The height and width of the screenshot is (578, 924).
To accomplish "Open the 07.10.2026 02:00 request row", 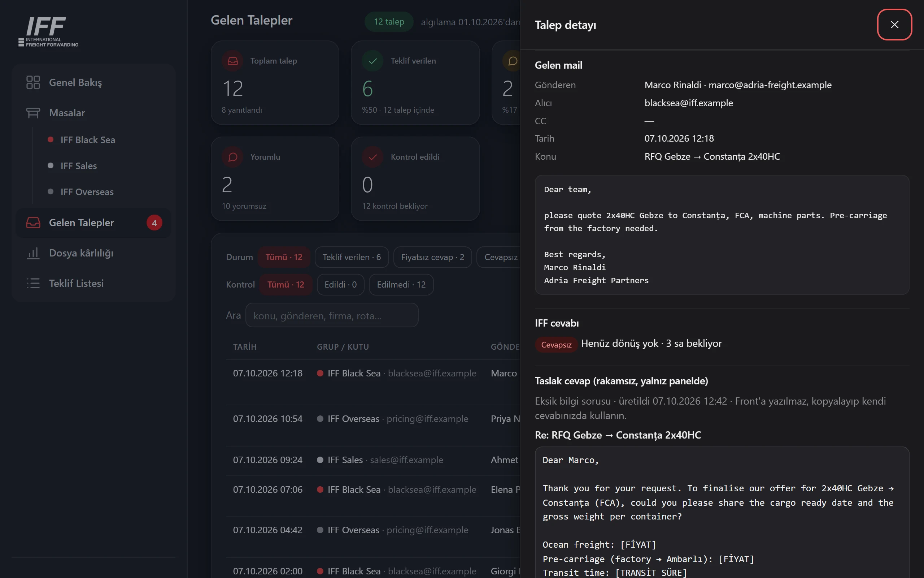I will [372, 568].
